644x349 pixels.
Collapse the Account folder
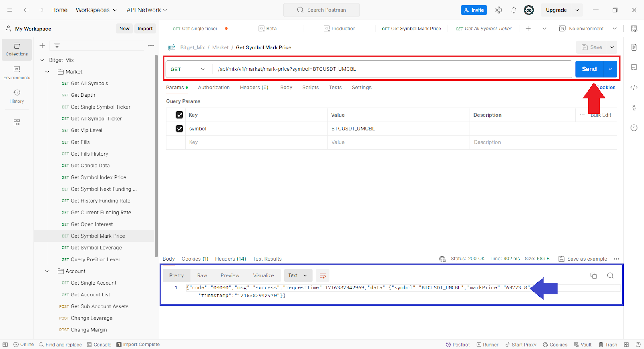pos(47,271)
